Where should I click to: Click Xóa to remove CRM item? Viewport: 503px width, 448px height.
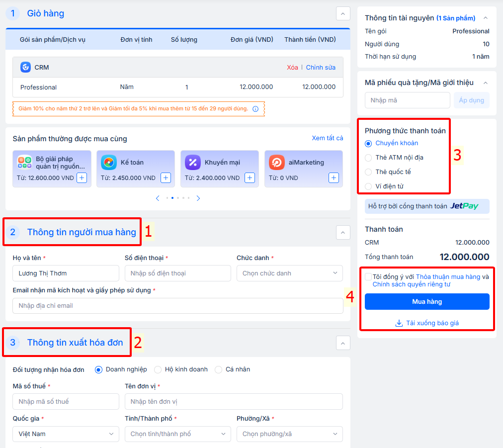coord(292,68)
